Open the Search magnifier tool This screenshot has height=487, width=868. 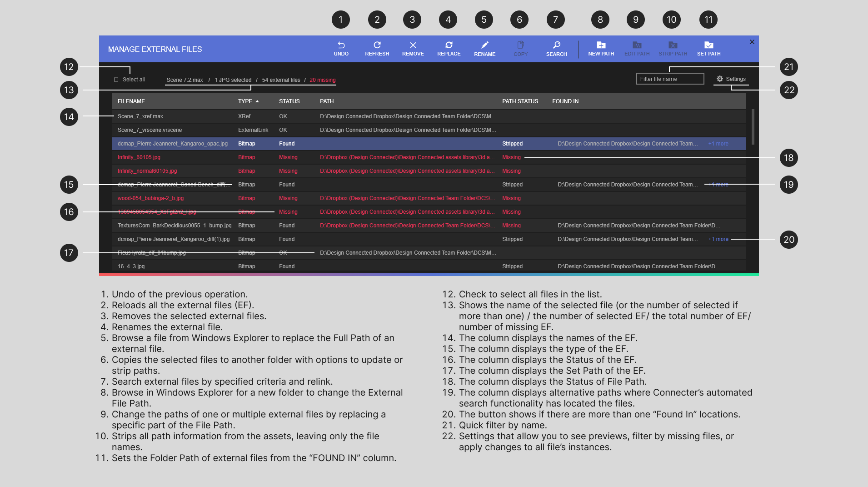[x=556, y=45]
